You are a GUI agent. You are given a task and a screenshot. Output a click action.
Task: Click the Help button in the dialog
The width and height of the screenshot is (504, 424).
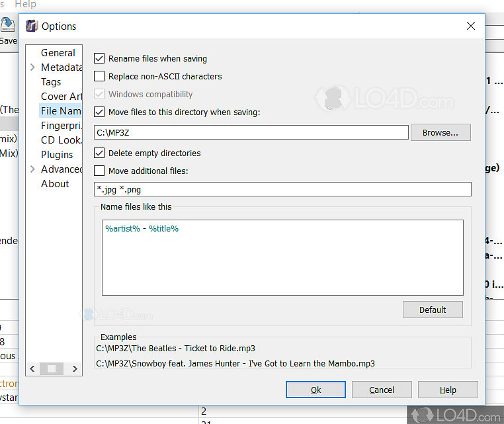448,390
